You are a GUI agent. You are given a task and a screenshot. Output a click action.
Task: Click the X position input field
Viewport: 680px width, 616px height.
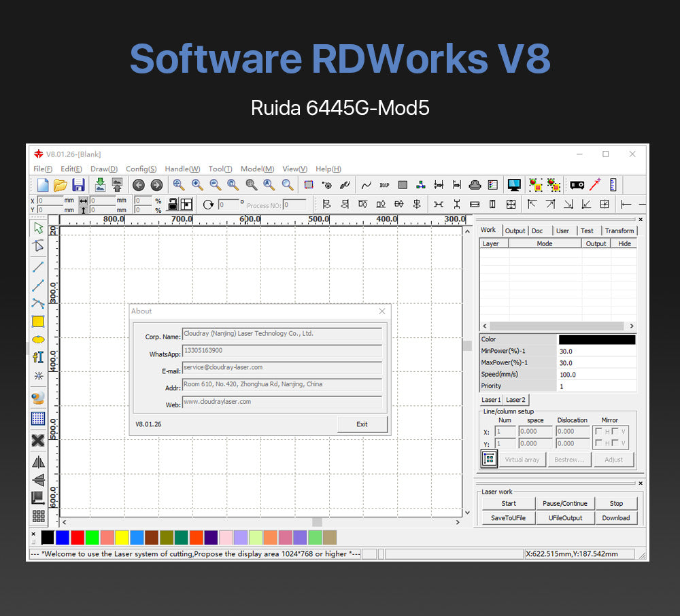(50, 201)
